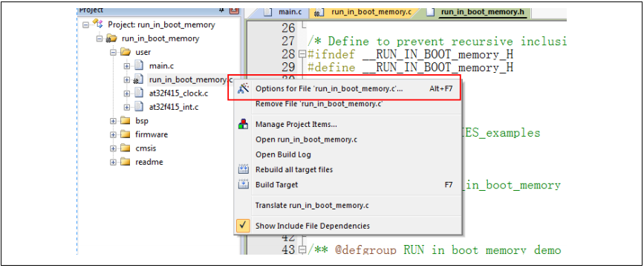Click the file icon on main.c tab

pos(268,12)
